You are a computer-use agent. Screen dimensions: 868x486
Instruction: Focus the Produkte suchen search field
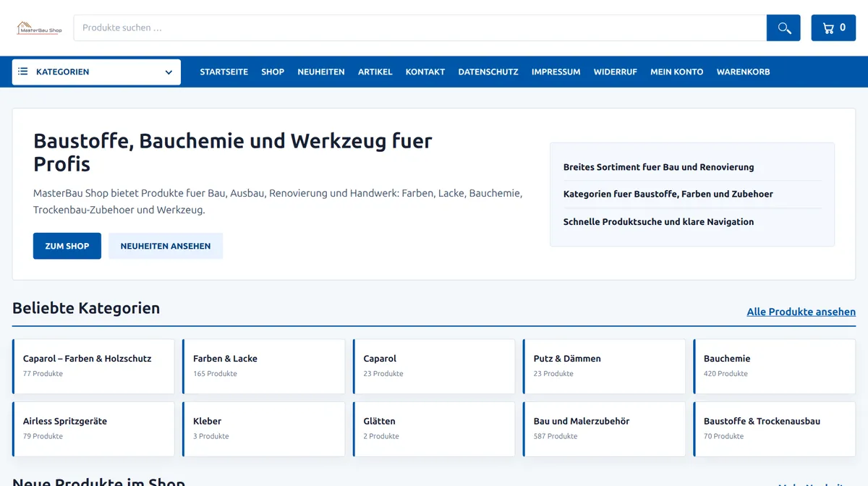pyautogui.click(x=420, y=27)
